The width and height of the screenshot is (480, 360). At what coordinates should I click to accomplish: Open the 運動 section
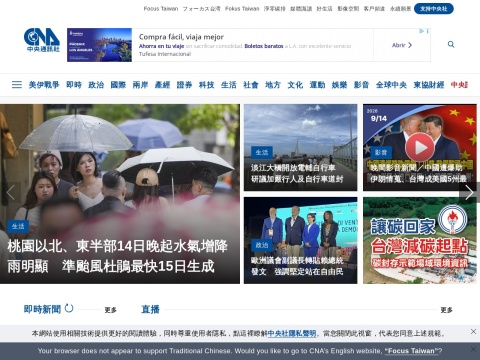[x=317, y=85]
